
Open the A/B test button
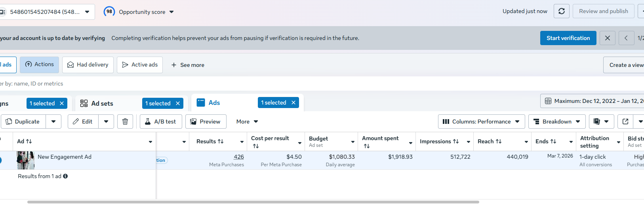(x=161, y=122)
